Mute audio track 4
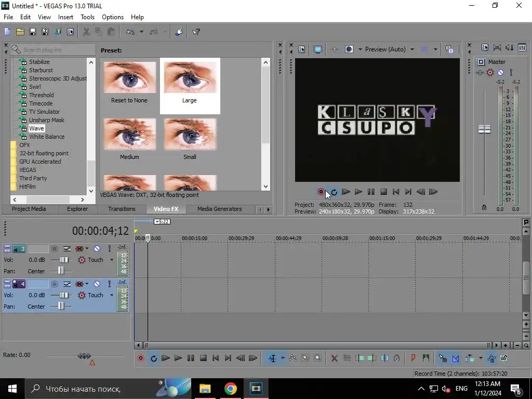 pyautogui.click(x=97, y=284)
